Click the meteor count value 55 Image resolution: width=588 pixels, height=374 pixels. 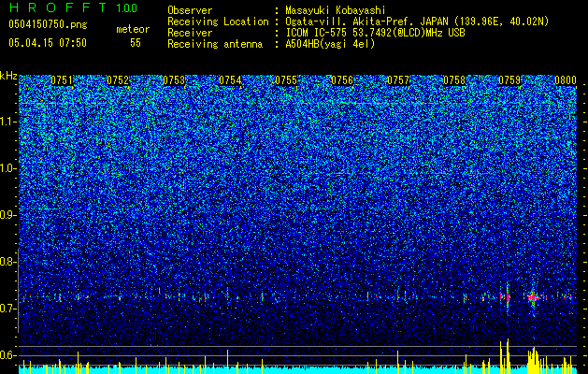[x=136, y=43]
